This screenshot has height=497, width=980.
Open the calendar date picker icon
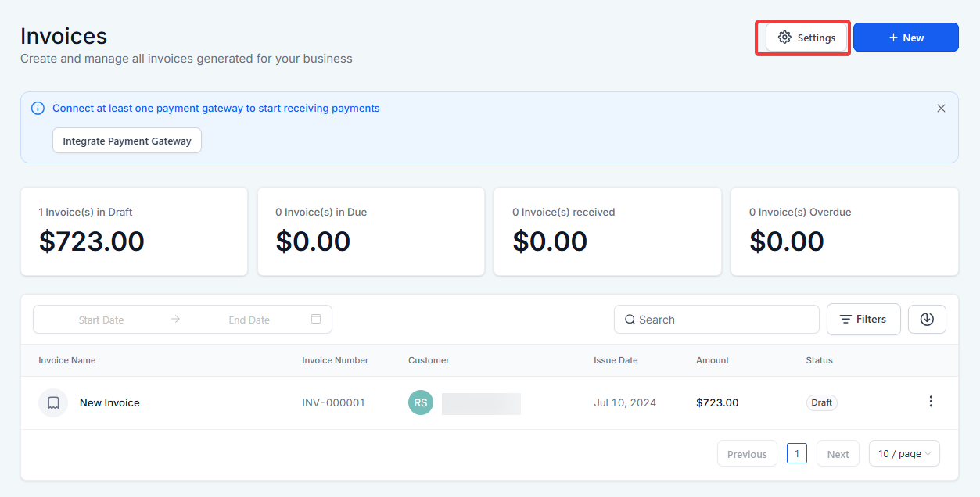[x=316, y=319]
